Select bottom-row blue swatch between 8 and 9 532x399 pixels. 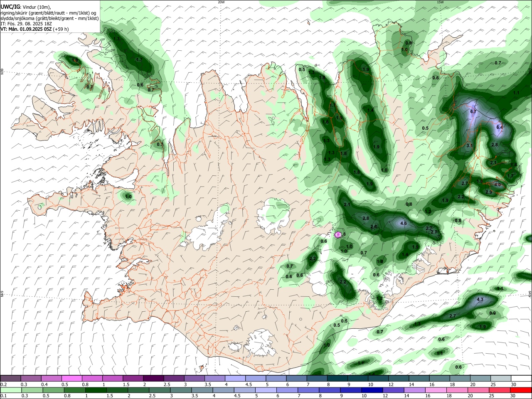[330, 390]
